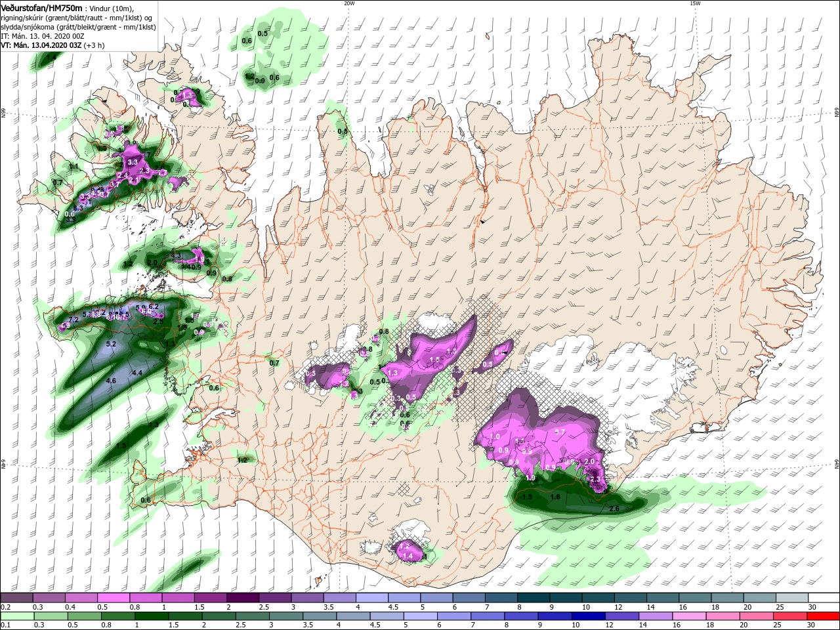Click the bright pink 0.5–0.8 snow legend swatch
The height and width of the screenshot is (630, 840).
114,598
